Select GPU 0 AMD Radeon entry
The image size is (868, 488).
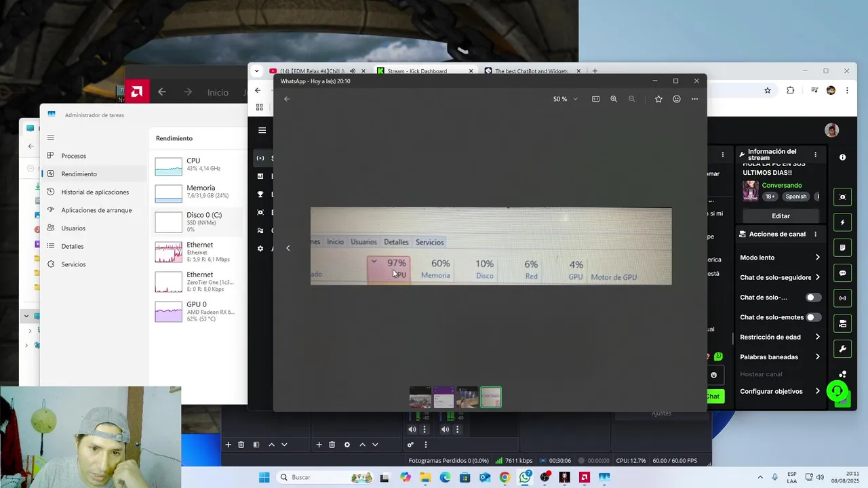[197, 312]
